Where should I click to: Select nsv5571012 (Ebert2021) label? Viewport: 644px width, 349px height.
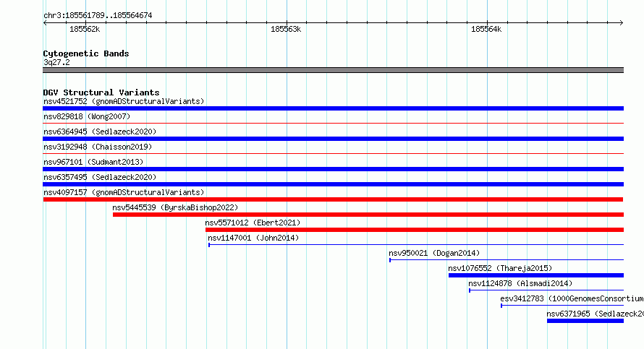click(x=253, y=223)
